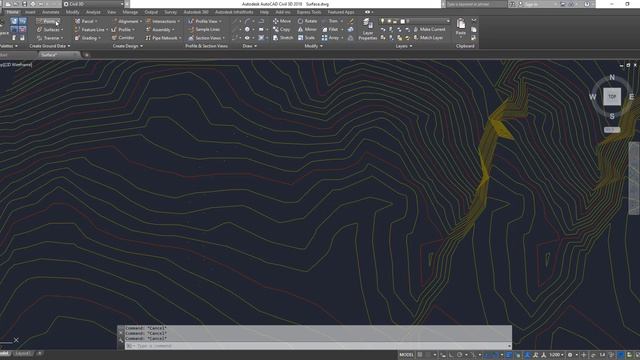Click the Profile tool
The image size is (640, 360).
pos(123,30)
